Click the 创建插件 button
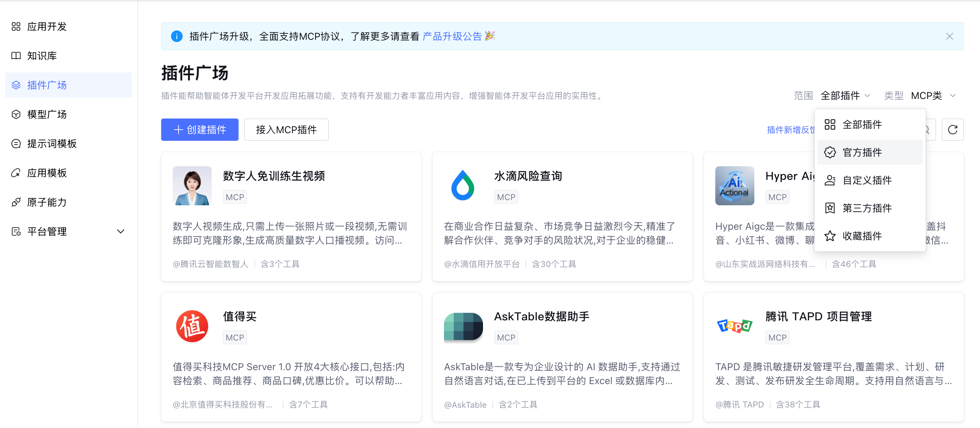The image size is (980, 428). [199, 130]
